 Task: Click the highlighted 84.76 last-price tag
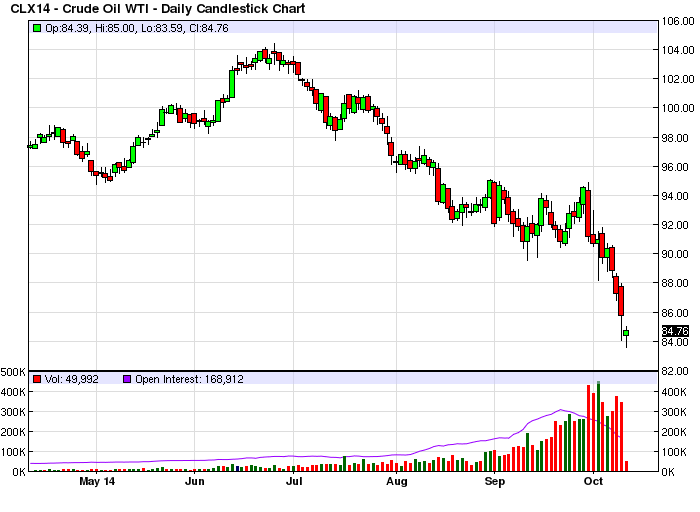point(675,331)
